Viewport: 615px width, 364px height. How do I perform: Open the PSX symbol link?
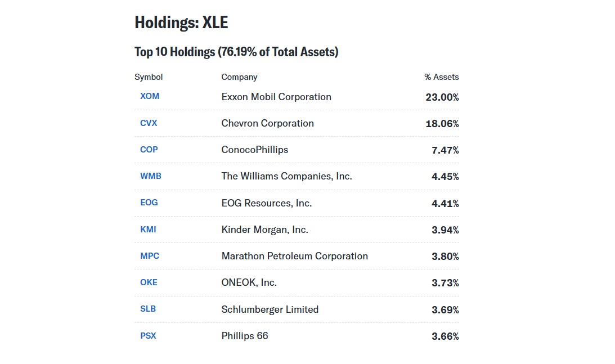coord(148,335)
